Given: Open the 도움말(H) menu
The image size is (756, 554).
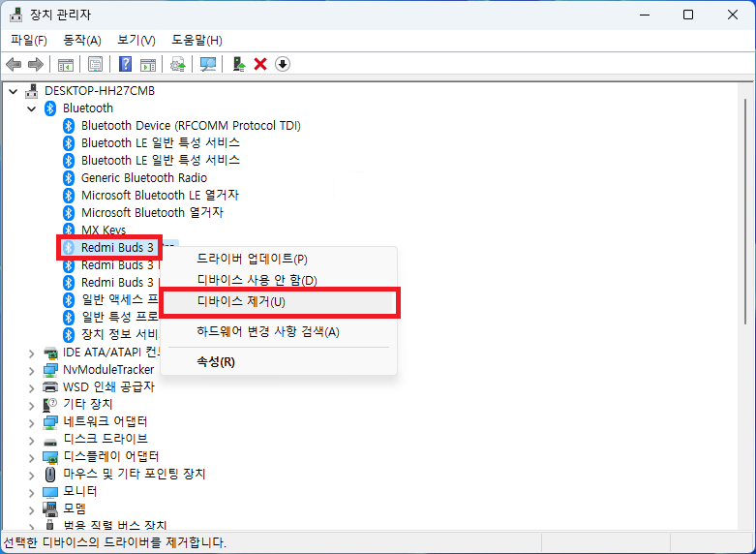Looking at the screenshot, I should pos(197,41).
